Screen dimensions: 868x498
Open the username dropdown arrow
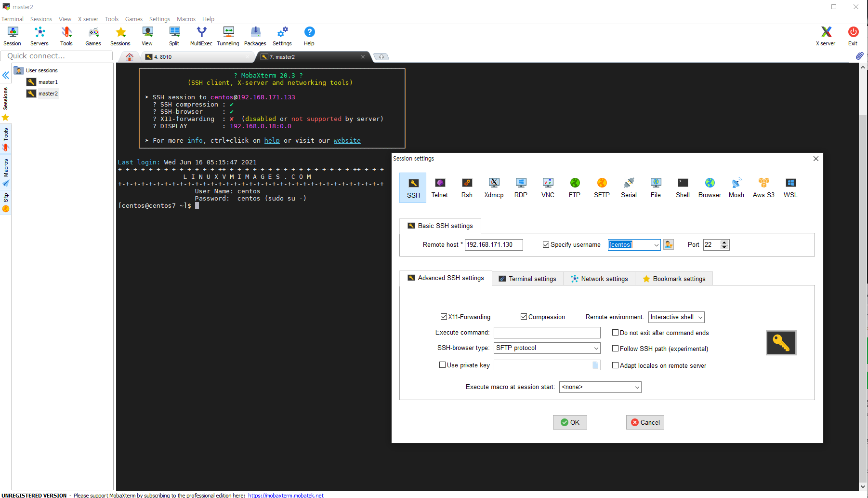[656, 245]
